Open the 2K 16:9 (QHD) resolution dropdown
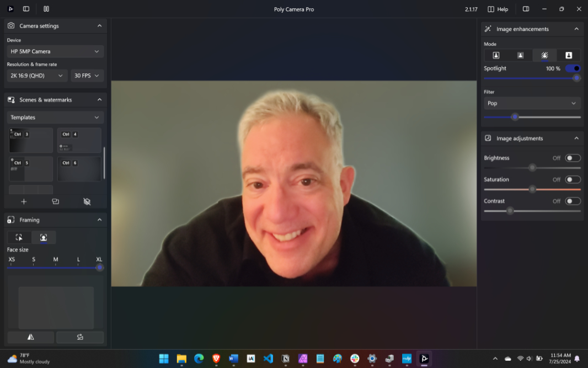 pos(37,76)
